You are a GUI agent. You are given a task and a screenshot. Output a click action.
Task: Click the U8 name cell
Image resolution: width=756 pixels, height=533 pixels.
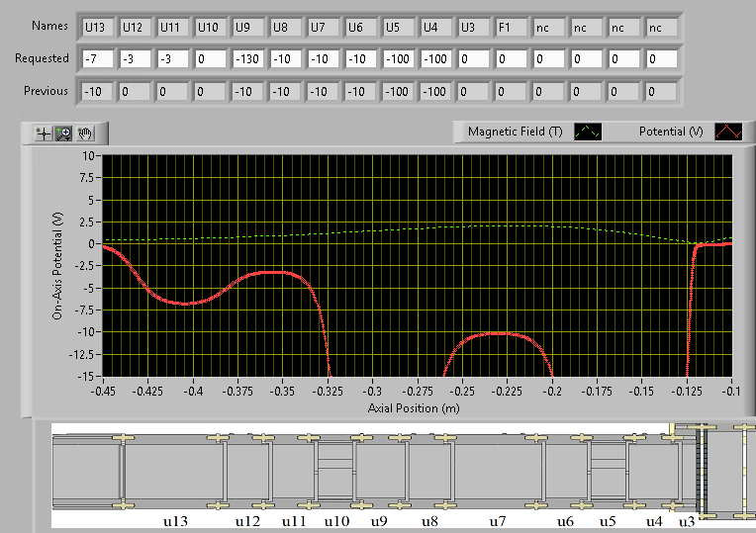286,27
